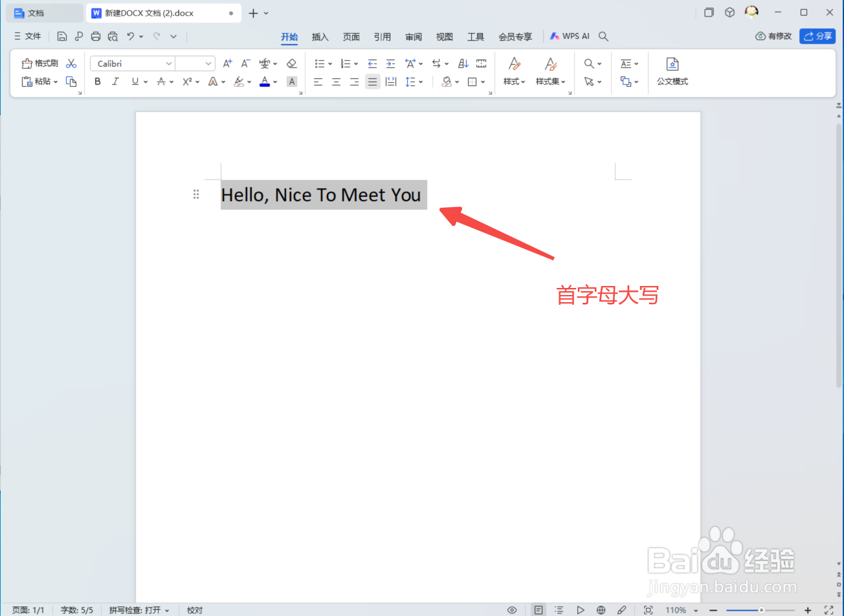Viewport: 844px width, 616px height.
Task: Click the new tab plus button
Action: (x=253, y=13)
